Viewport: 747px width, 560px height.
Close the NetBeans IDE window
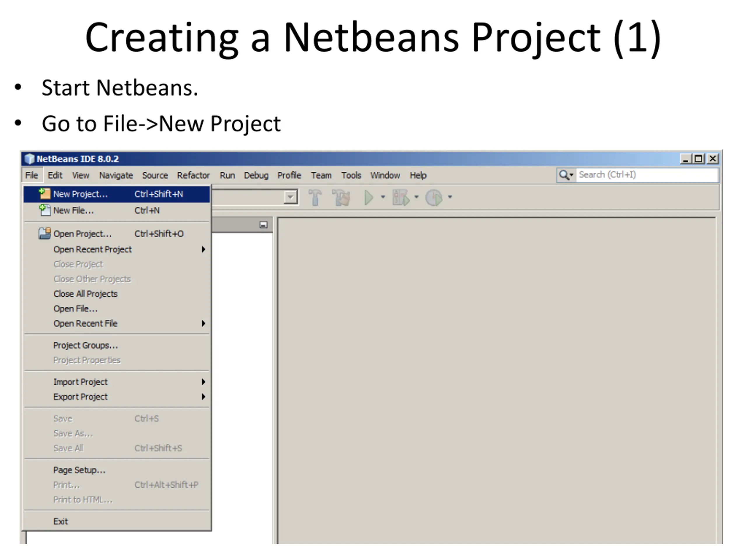[x=713, y=159]
